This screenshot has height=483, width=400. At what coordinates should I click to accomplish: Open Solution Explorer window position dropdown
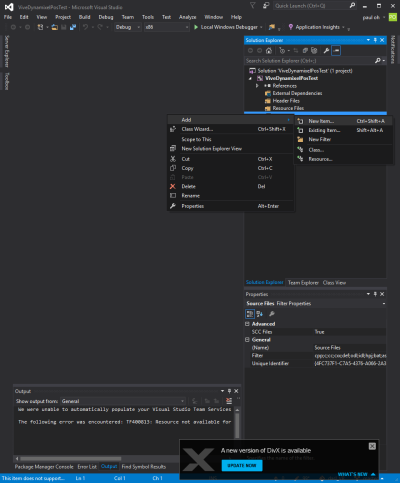pos(368,40)
